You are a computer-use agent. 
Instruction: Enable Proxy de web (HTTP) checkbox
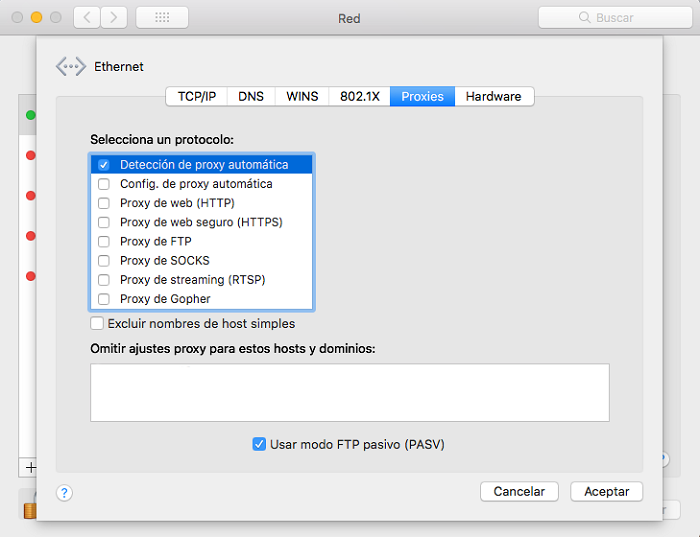103,203
